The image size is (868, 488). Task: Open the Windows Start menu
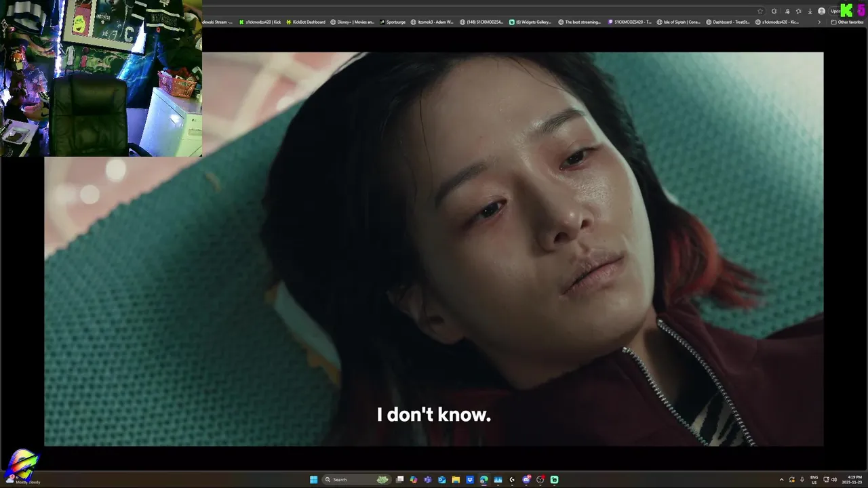314,480
